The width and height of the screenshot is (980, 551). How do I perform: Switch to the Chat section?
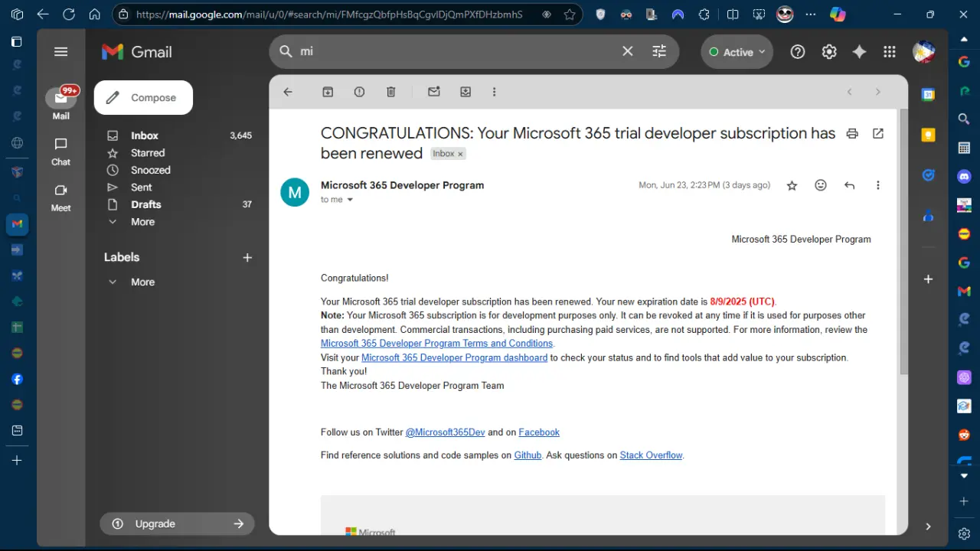pyautogui.click(x=60, y=151)
